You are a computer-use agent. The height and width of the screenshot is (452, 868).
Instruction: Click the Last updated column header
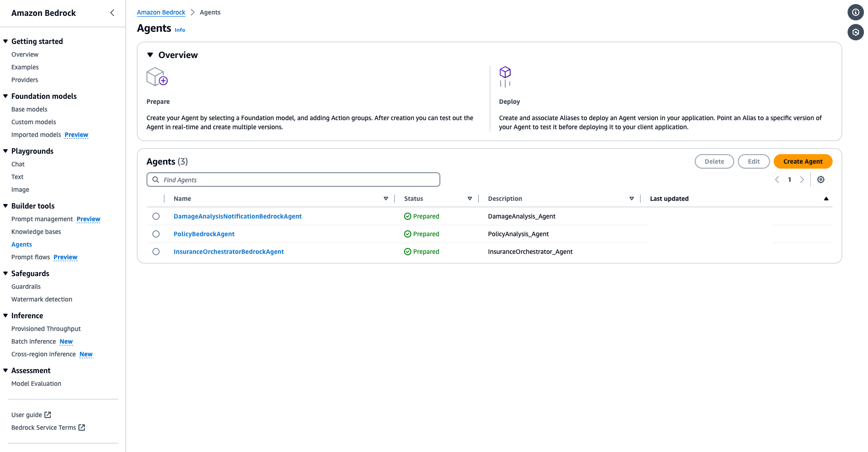coord(669,199)
